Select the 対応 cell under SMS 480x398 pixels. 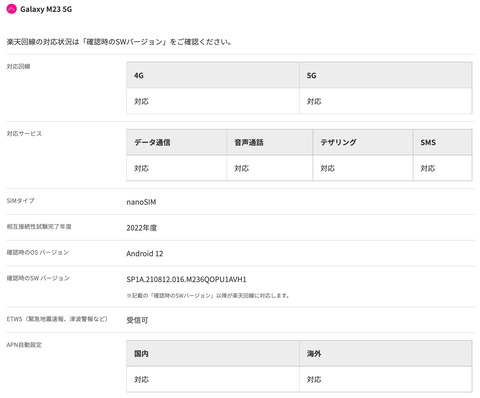click(443, 168)
